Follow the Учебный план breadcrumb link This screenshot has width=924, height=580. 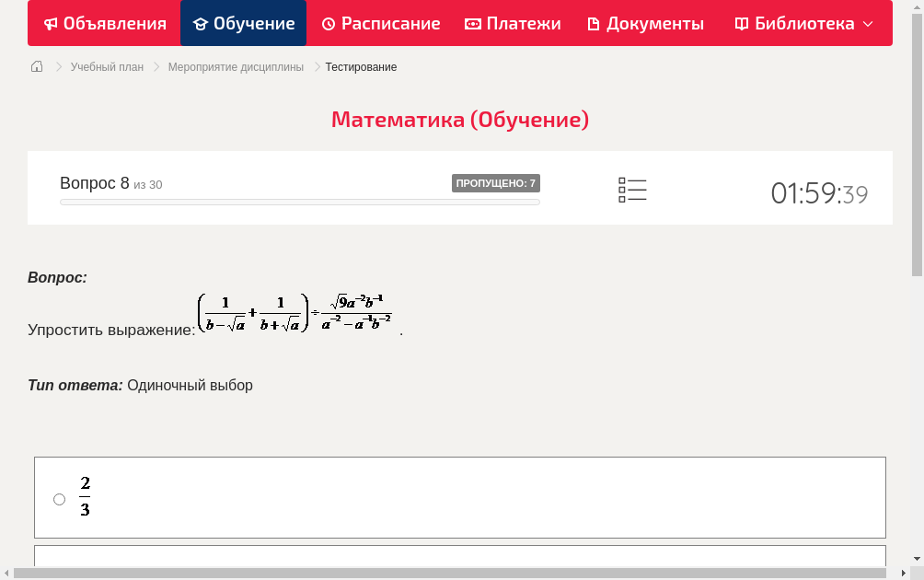(106, 66)
